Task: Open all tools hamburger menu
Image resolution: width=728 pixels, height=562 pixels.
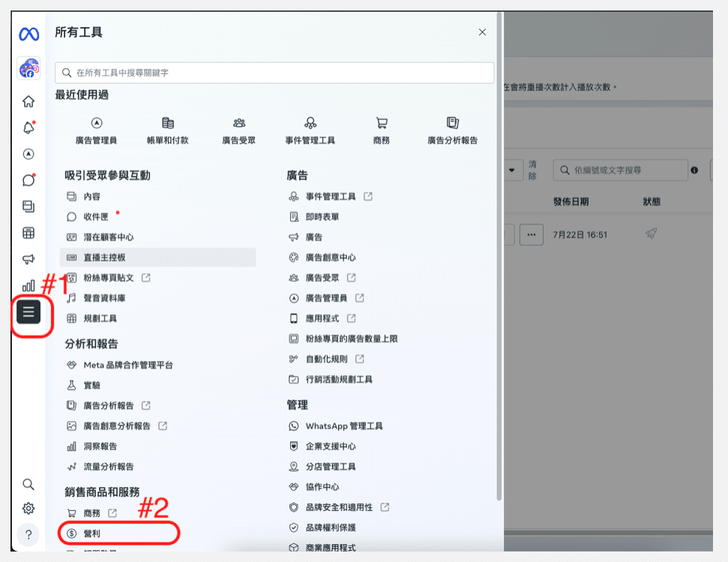Action: [x=28, y=312]
